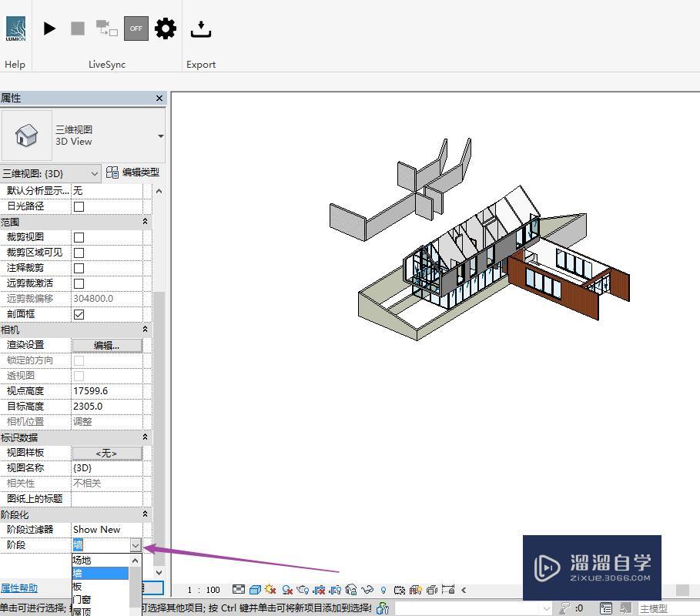Image resolution: width=700 pixels, height=616 pixels.
Task: Click unlocked 3D view house icon
Action: [x=351, y=590]
